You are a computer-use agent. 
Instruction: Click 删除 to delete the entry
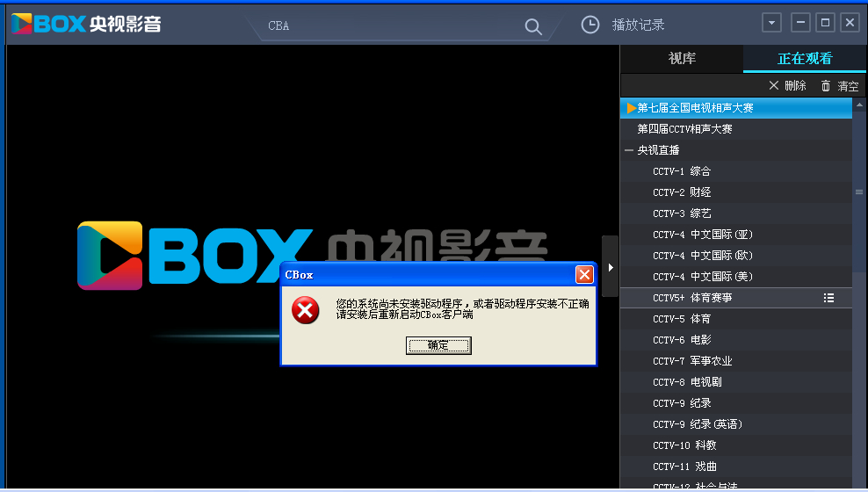click(795, 86)
